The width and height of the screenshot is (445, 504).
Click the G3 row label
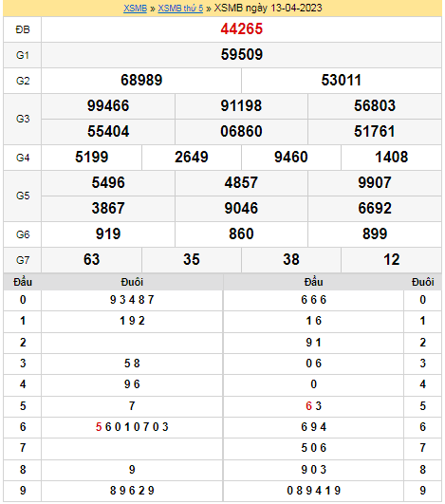click(23, 119)
